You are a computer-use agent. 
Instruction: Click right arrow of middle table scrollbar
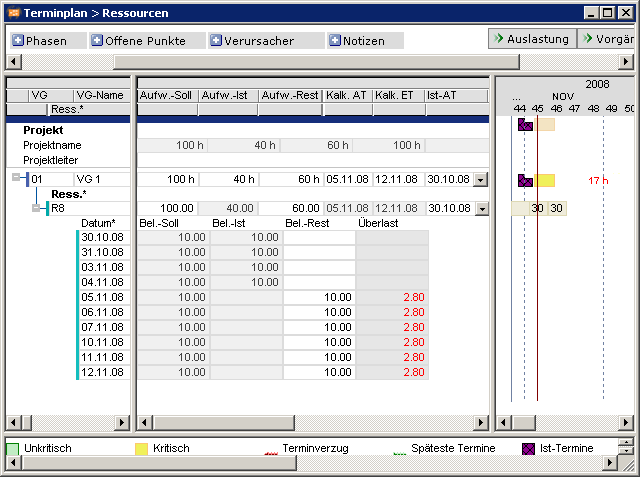pyautogui.click(x=480, y=423)
